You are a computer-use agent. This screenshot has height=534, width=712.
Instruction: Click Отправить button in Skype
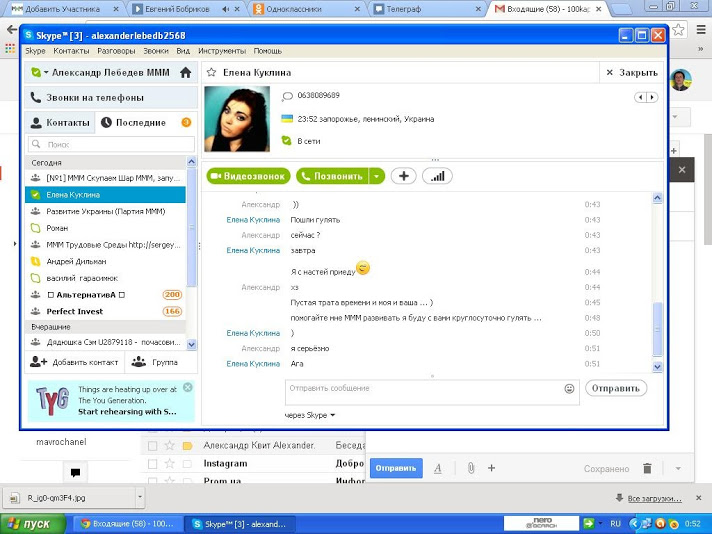coord(616,388)
